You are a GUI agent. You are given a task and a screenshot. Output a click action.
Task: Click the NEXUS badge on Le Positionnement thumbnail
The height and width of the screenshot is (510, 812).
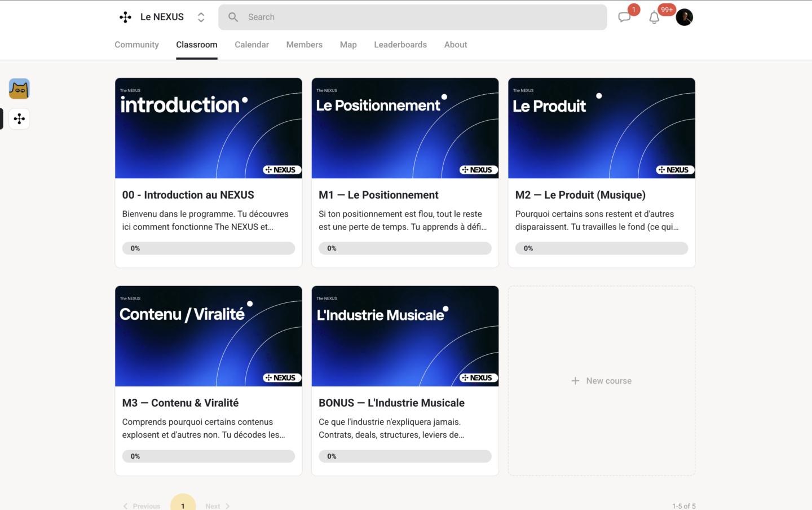[x=479, y=170]
